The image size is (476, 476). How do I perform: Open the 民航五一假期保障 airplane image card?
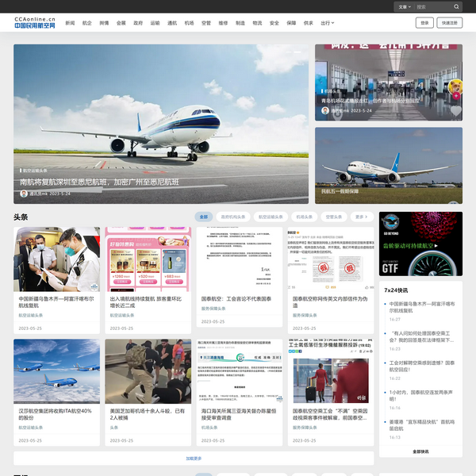click(388, 165)
